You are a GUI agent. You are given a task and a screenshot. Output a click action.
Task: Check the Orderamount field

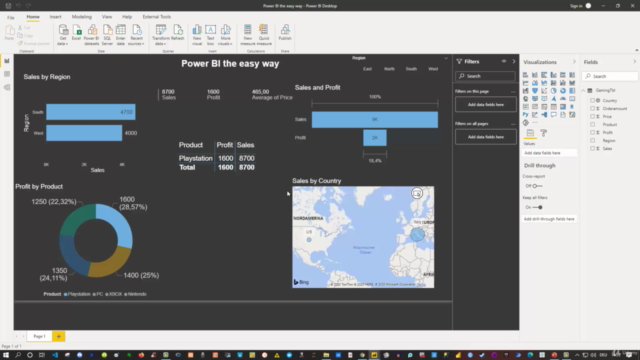(592, 109)
